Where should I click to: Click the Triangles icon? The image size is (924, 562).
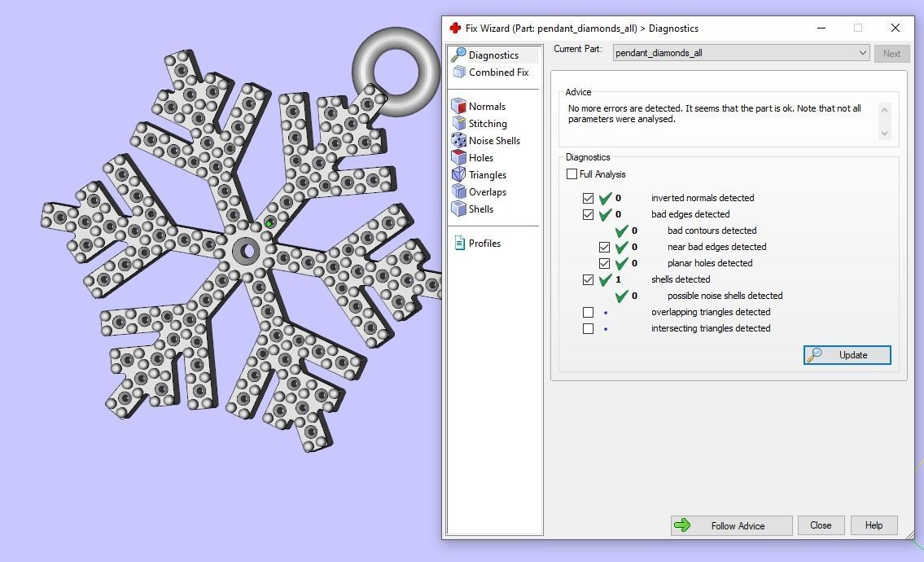[458, 174]
